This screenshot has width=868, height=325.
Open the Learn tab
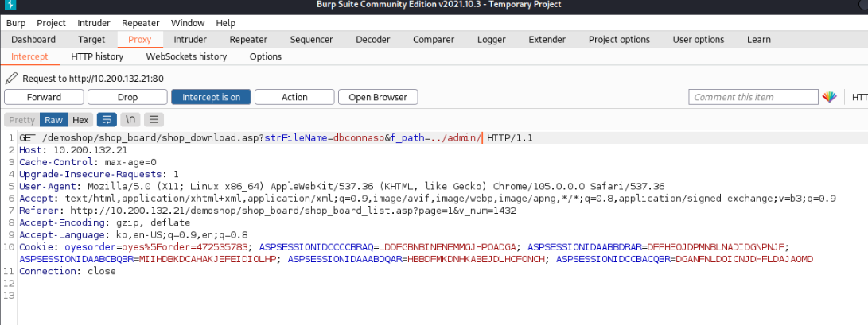758,40
